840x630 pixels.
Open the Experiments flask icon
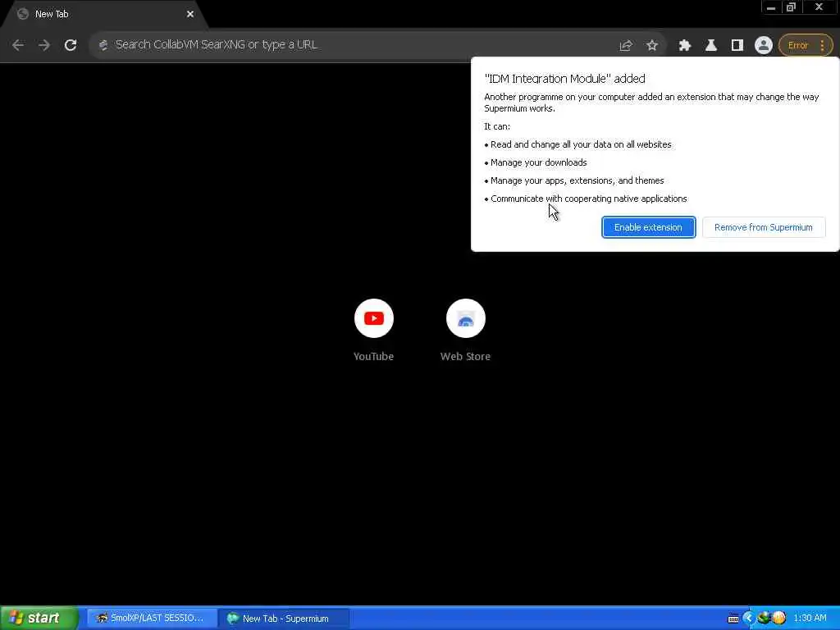pyautogui.click(x=711, y=46)
